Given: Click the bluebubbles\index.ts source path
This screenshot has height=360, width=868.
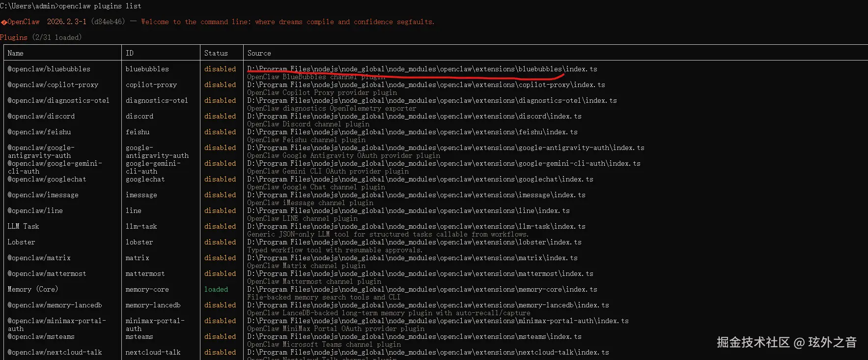Looking at the screenshot, I should pos(422,69).
